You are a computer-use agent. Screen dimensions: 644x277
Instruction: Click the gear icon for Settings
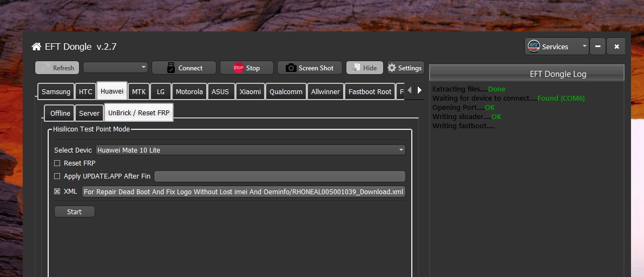tap(392, 68)
